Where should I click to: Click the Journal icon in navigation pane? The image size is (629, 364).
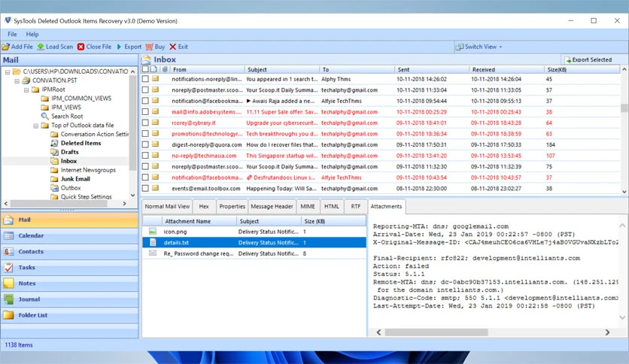click(8, 299)
